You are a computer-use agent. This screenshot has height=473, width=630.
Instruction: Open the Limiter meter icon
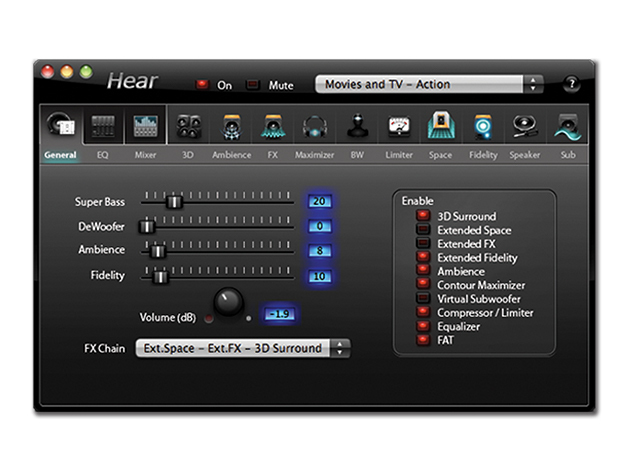[399, 126]
